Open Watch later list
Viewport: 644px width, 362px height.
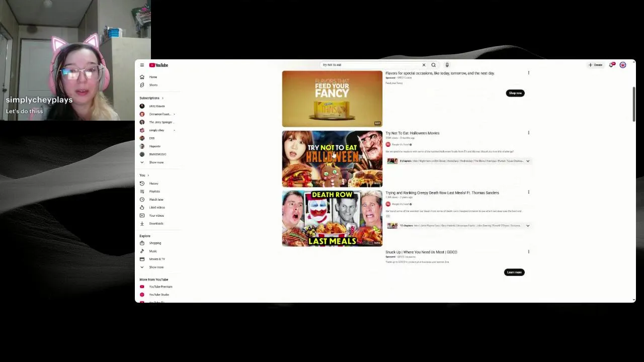[x=156, y=200]
